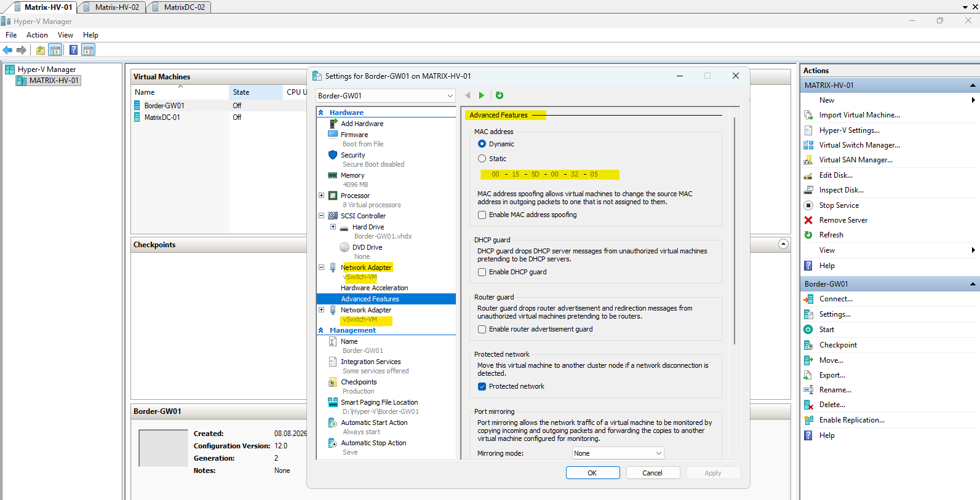
Task: Open Edit Disk wizard
Action: click(836, 175)
